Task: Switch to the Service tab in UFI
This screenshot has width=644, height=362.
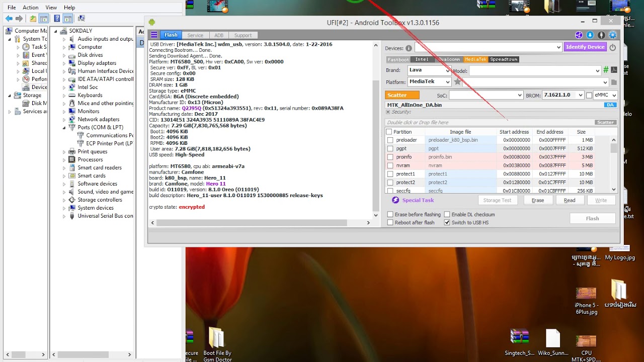Action: pos(195,35)
